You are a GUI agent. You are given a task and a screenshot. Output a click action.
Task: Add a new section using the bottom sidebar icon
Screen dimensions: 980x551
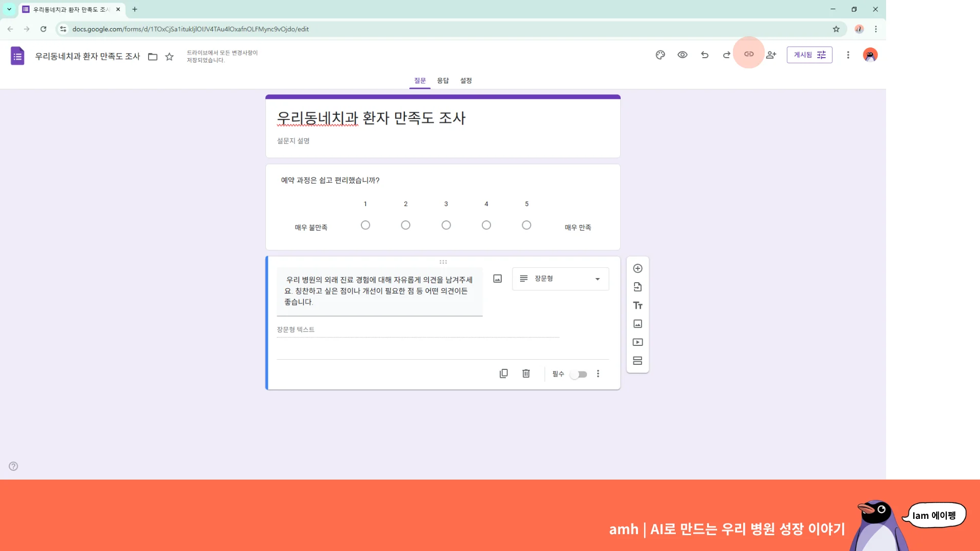(x=638, y=361)
